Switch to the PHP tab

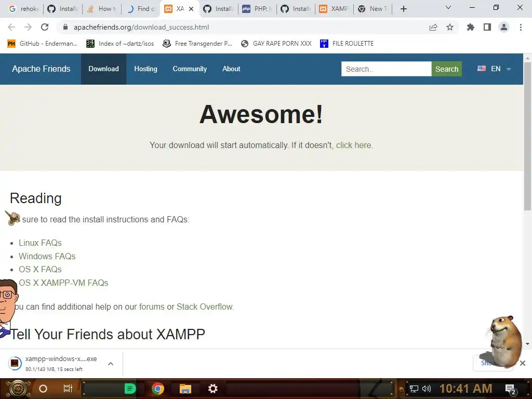tap(257, 9)
